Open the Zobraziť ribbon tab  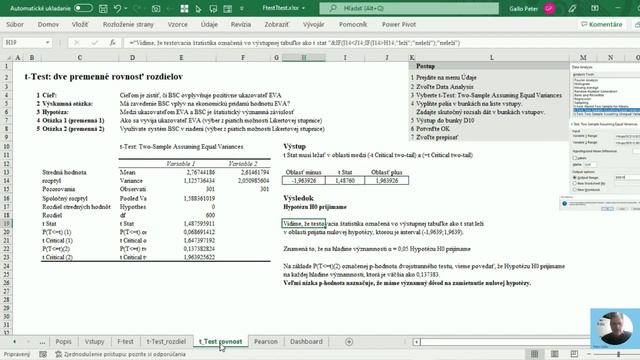tap(276, 24)
